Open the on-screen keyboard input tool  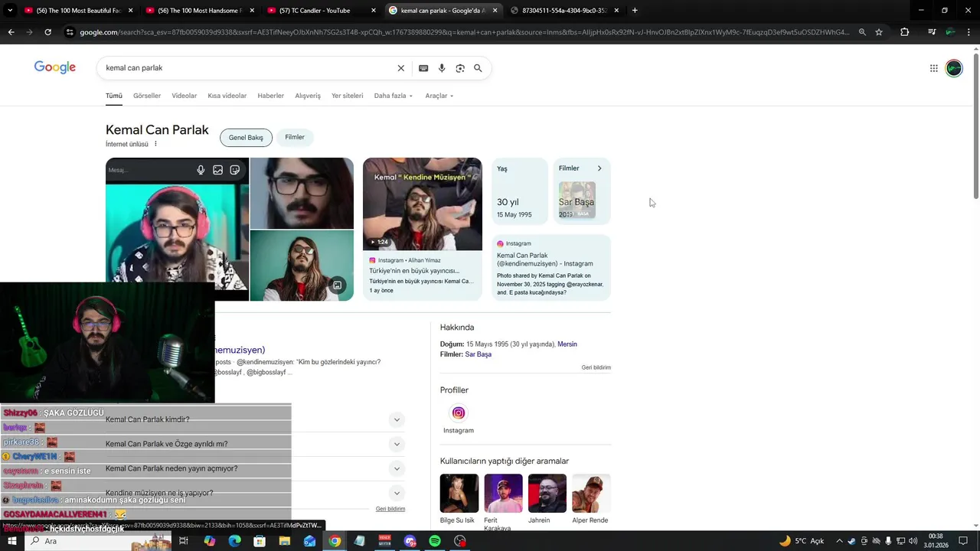tap(423, 68)
